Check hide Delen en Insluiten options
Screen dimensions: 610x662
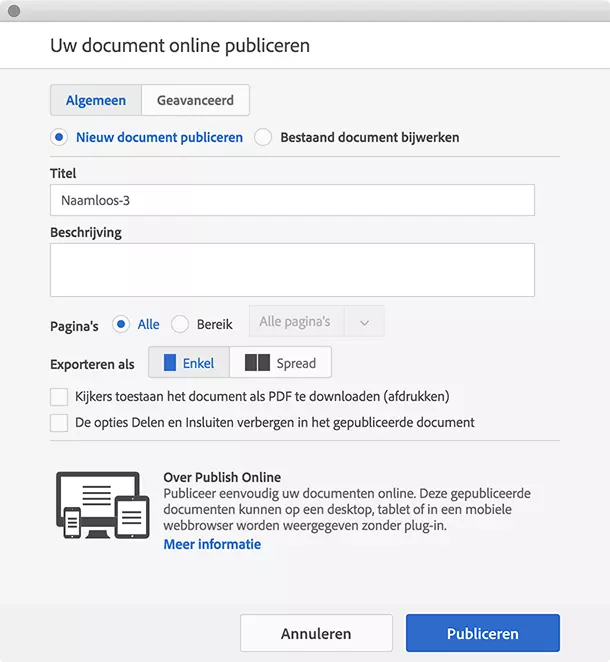pos(59,423)
